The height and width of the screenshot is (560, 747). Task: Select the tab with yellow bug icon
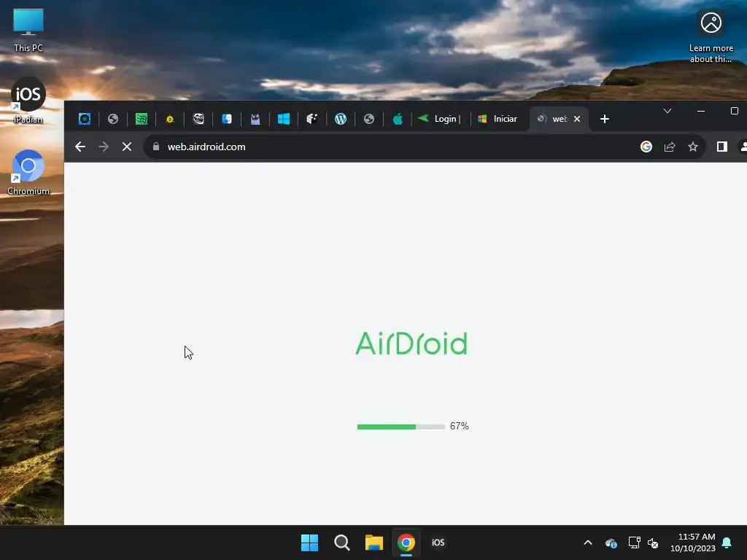click(x=169, y=119)
